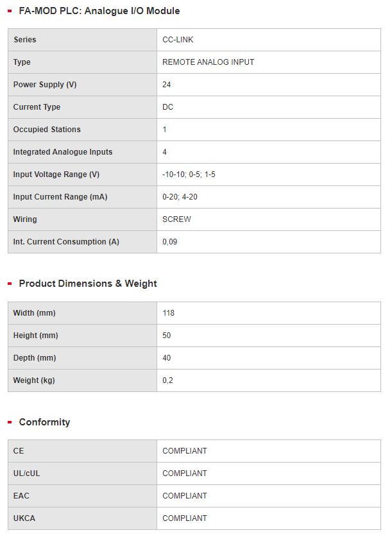392x537 pixels.
Task: Click the Occupied Stations row label
Action: tap(47, 130)
